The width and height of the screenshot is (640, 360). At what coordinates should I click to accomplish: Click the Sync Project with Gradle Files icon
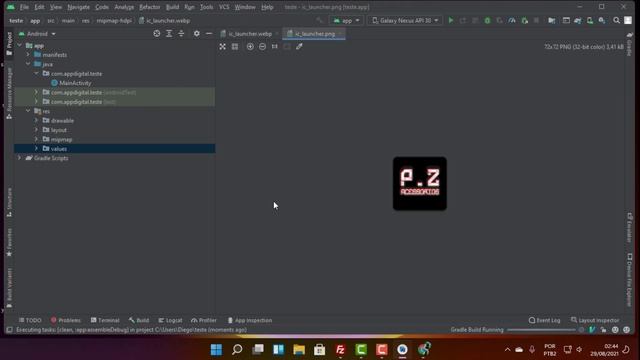[578, 20]
